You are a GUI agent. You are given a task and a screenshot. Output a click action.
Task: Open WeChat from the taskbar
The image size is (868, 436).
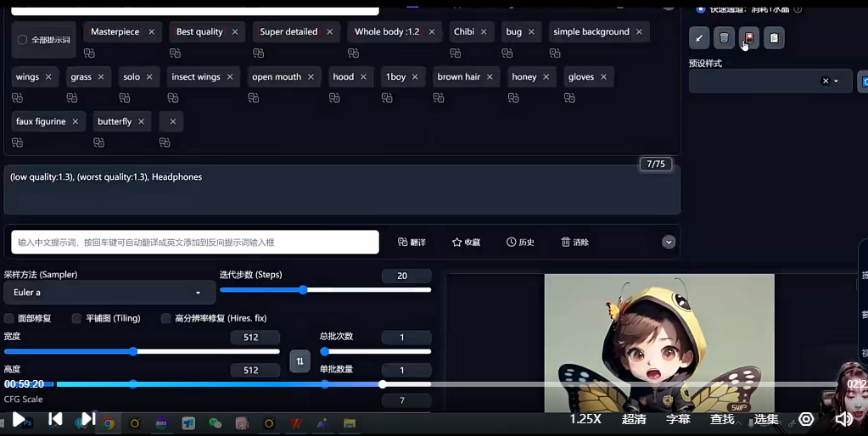[x=215, y=424]
